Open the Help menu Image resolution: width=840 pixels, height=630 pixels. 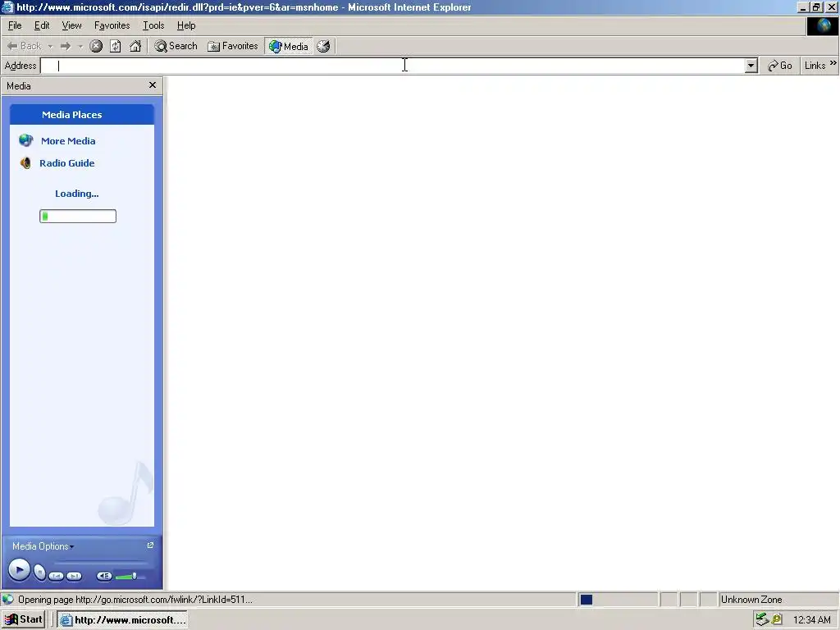tap(186, 25)
